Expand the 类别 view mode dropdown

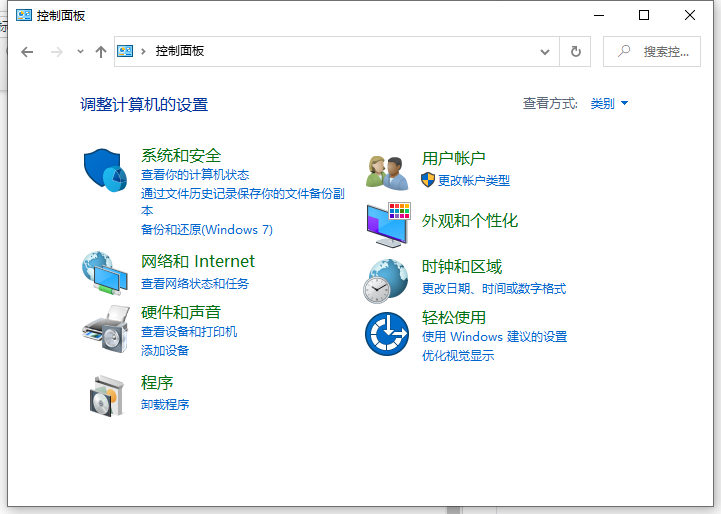point(609,103)
